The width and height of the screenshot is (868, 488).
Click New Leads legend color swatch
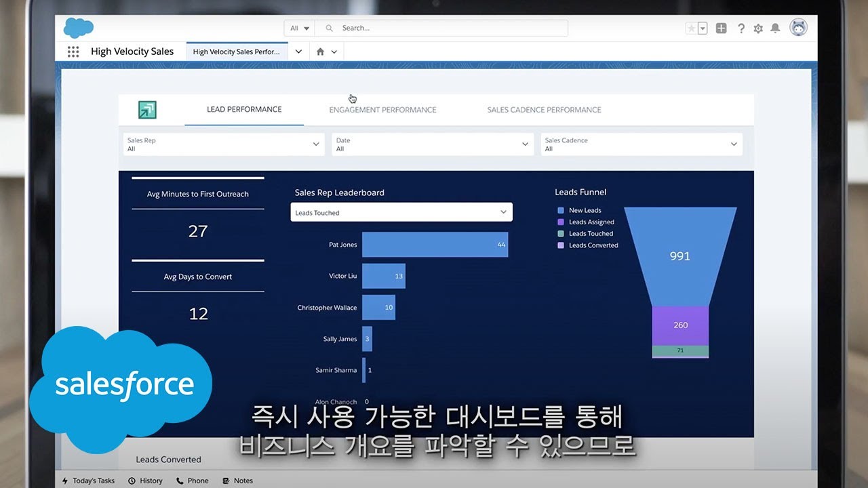(x=561, y=211)
